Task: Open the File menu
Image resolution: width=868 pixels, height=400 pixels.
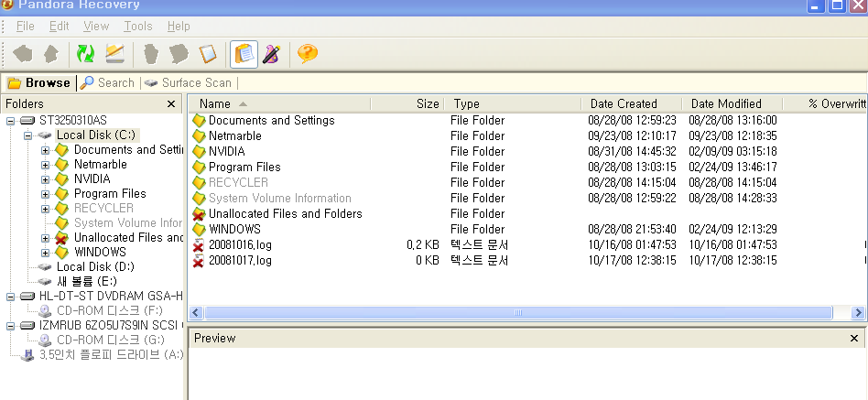Action: pos(25,26)
